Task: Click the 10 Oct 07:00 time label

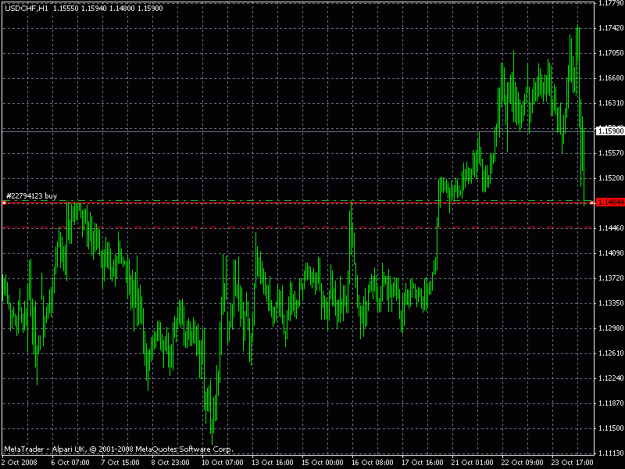Action: (x=222, y=463)
